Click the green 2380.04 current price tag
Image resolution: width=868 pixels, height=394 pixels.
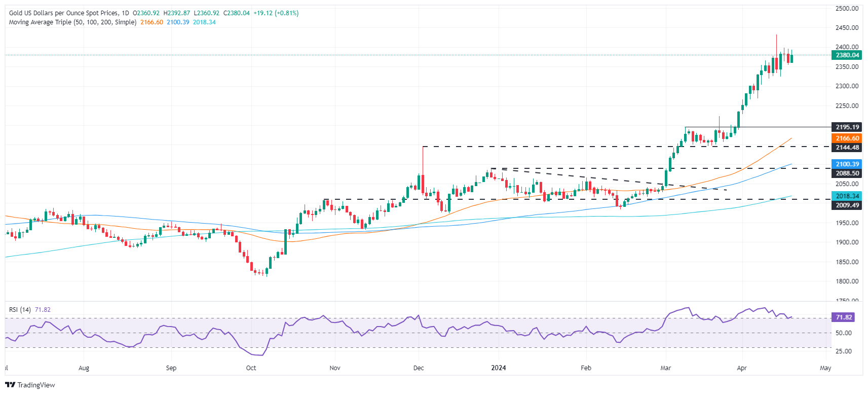(847, 55)
